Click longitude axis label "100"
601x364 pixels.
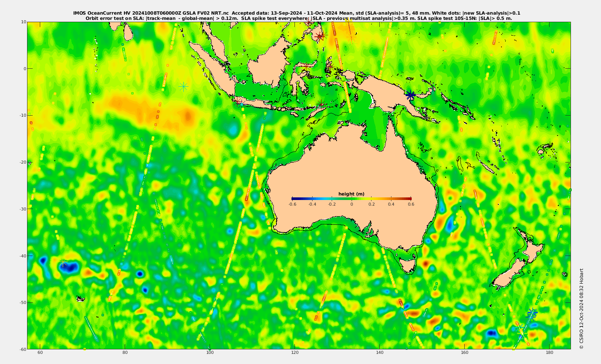210,352
